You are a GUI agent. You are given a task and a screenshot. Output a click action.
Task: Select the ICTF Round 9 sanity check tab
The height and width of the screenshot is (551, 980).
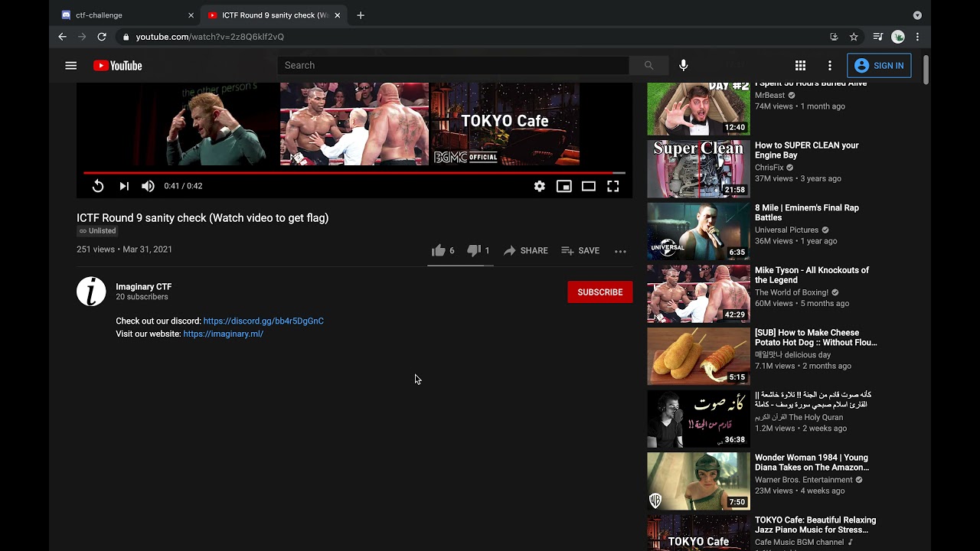(274, 15)
